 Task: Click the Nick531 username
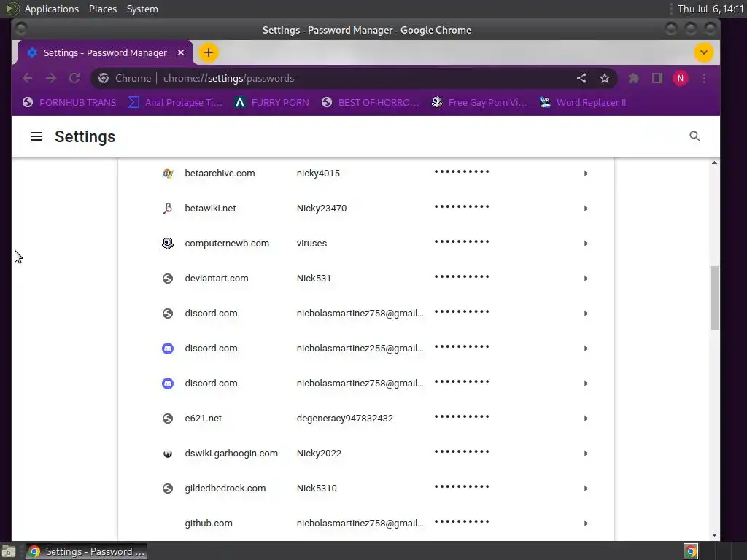pos(314,278)
